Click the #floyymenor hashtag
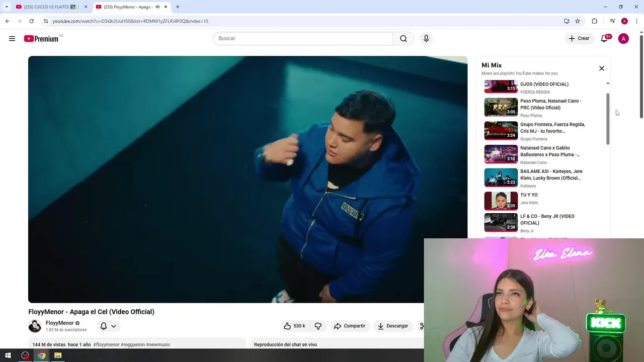 106,345
